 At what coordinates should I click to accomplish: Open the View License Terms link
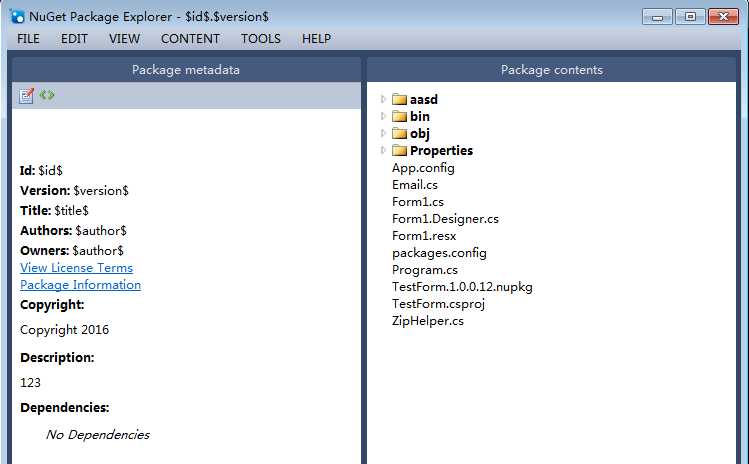point(76,268)
